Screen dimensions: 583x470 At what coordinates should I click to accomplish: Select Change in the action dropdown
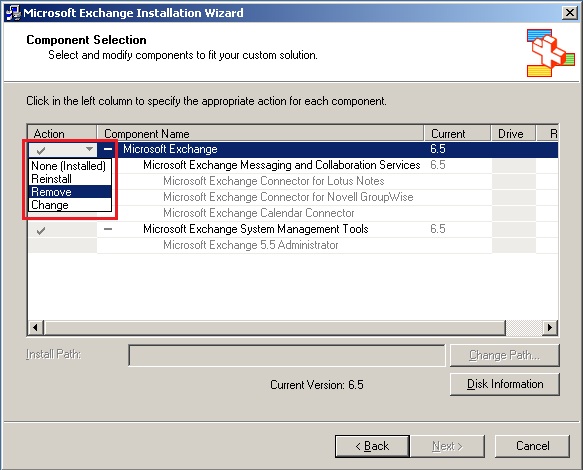pos(70,205)
